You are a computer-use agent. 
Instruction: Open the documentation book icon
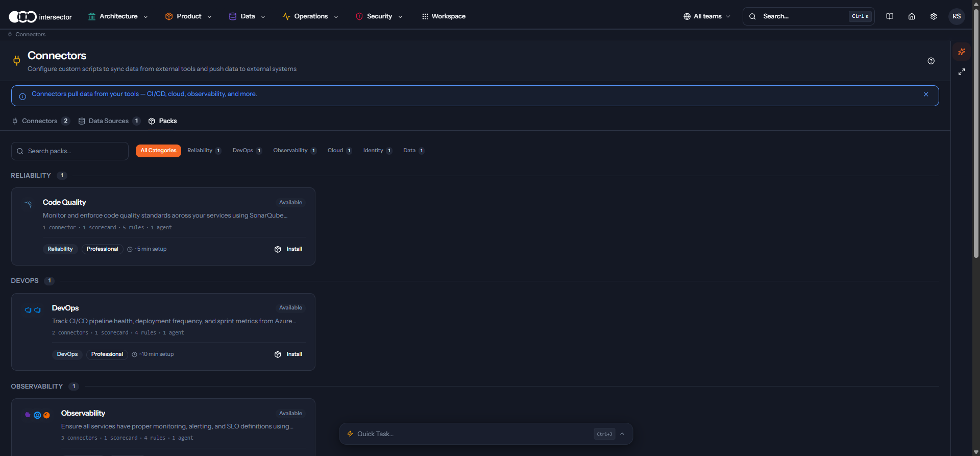point(890,16)
